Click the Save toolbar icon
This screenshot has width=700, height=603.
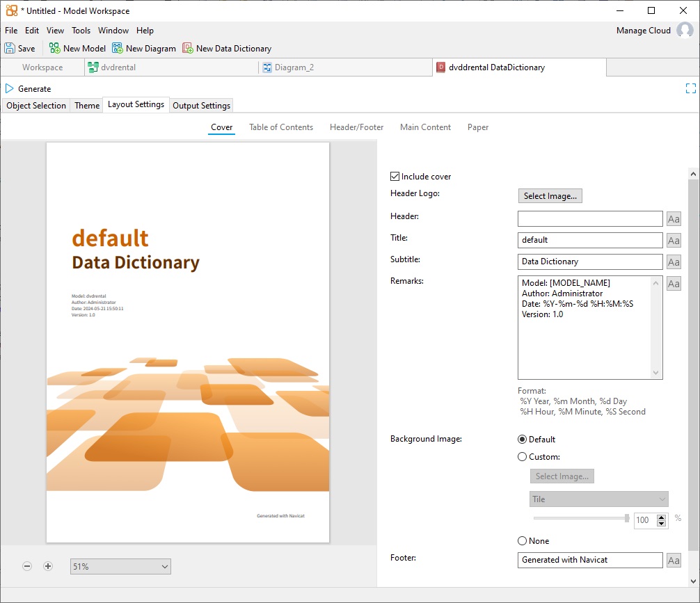[10, 48]
